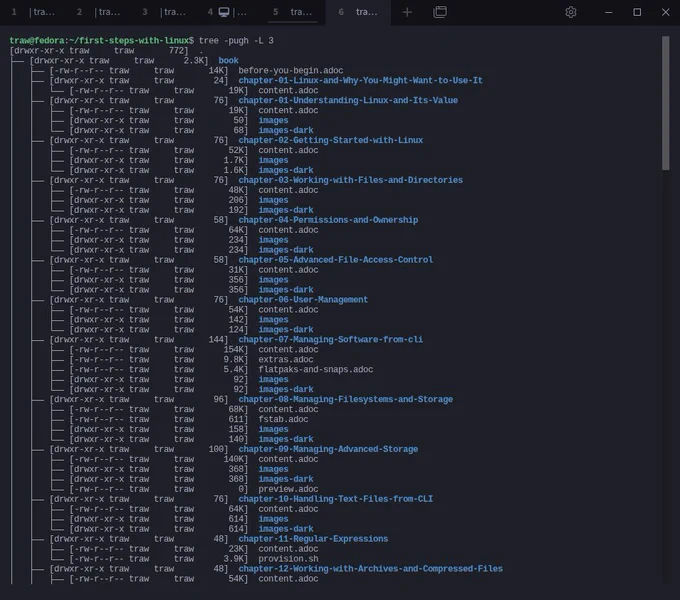The width and height of the screenshot is (680, 600).
Task: Click the '1.6K' images-dark directory size
Action: [233, 170]
